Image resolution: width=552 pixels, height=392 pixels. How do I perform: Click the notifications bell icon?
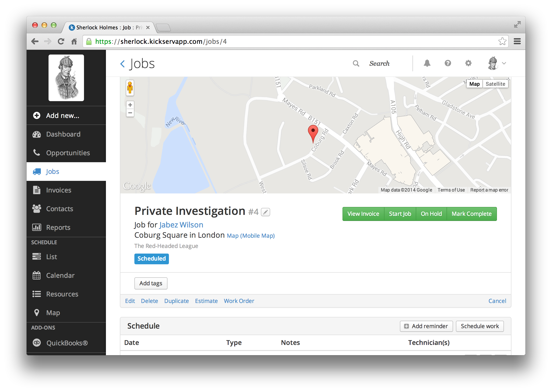pyautogui.click(x=427, y=63)
